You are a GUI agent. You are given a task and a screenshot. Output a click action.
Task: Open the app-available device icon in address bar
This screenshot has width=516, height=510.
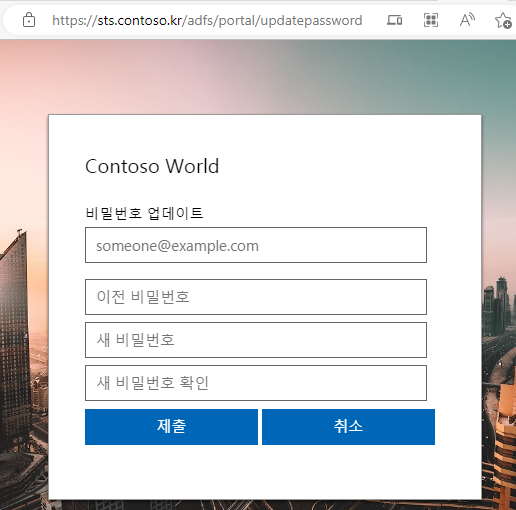point(394,20)
